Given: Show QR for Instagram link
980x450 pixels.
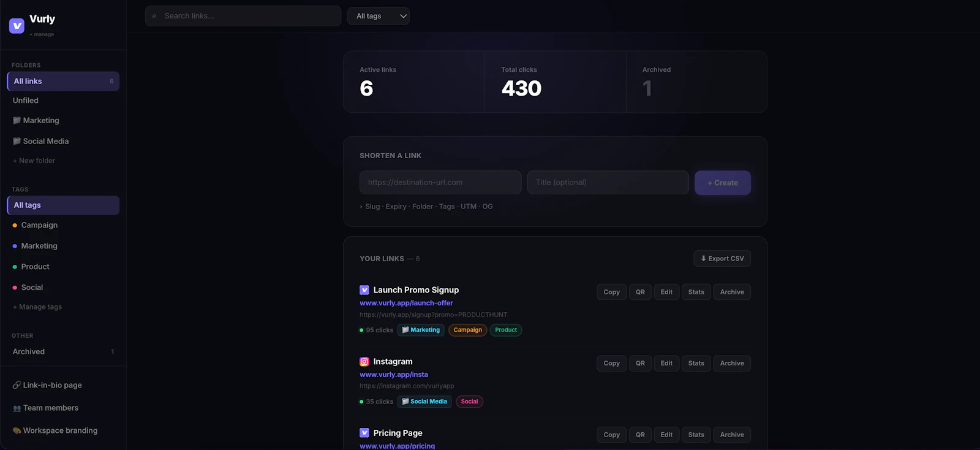Looking at the screenshot, I should tap(640, 364).
